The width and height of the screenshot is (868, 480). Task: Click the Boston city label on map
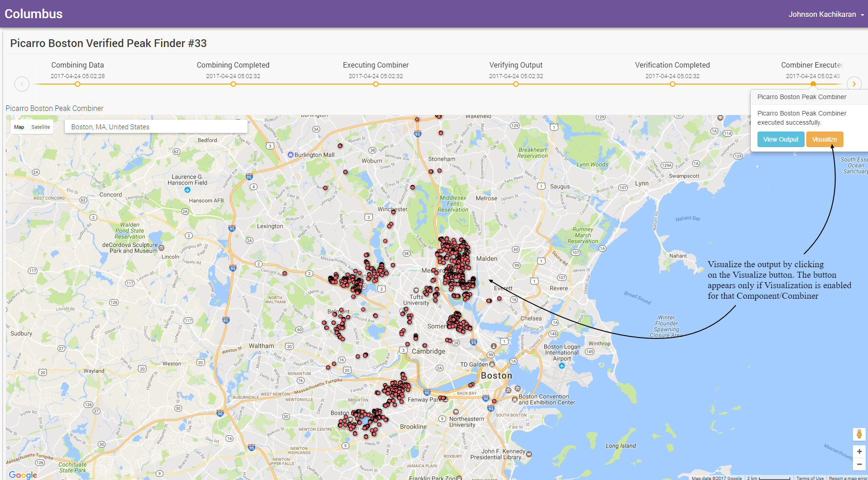pos(496,375)
